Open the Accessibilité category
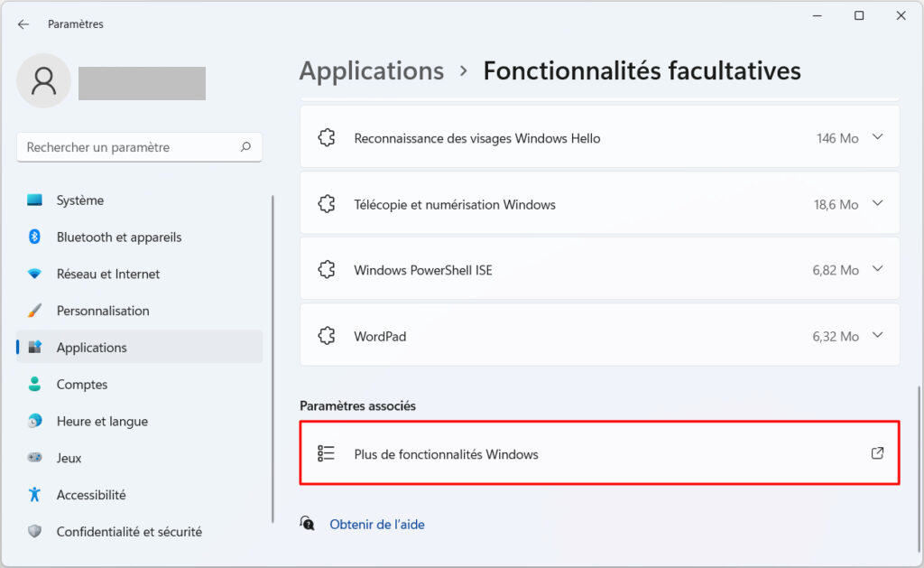Screen dimensions: 924x568 139,495
